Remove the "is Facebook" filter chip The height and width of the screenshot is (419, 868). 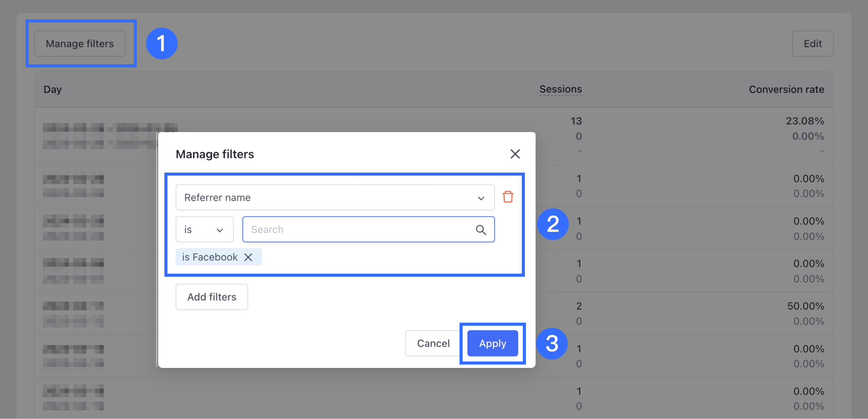pyautogui.click(x=248, y=257)
